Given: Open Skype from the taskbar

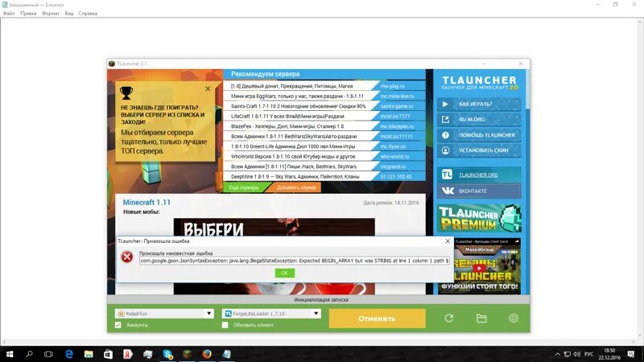Looking at the screenshot, I should tap(167, 354).
